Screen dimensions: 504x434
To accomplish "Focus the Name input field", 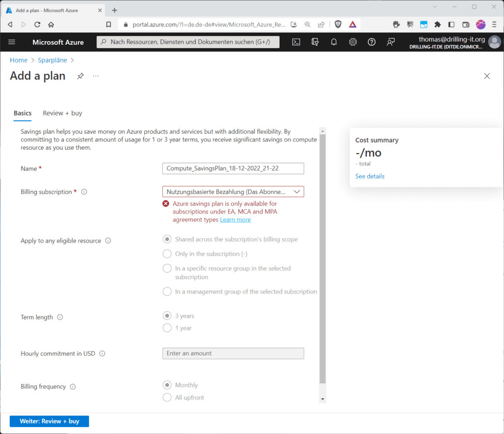I will click(x=233, y=169).
